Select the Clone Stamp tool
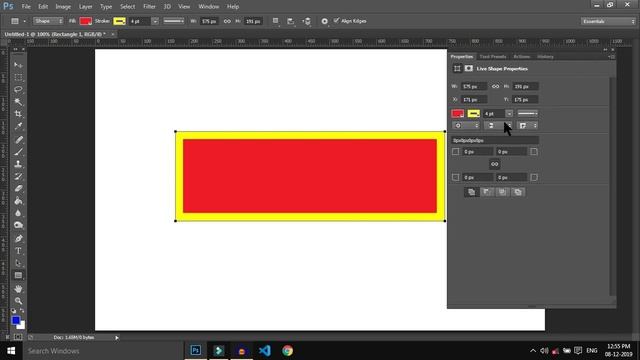Screen dimensions: 640x360 pos(18,164)
